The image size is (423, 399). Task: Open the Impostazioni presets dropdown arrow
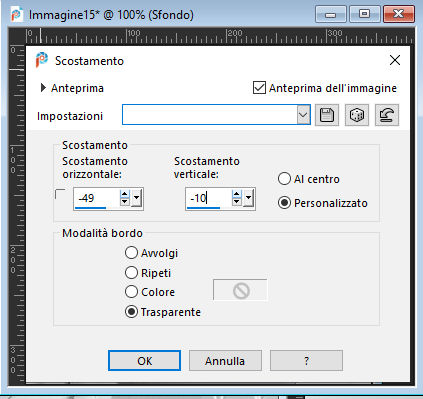coord(303,115)
